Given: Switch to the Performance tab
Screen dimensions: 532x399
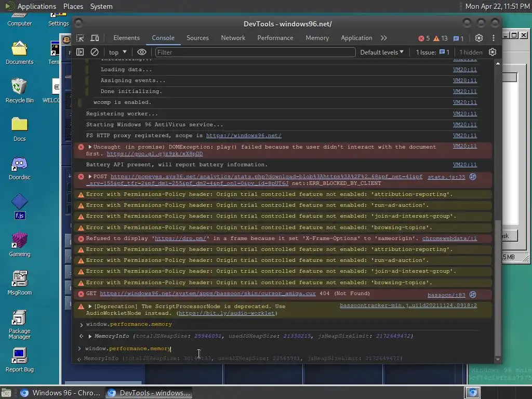Looking at the screenshot, I should point(275,38).
